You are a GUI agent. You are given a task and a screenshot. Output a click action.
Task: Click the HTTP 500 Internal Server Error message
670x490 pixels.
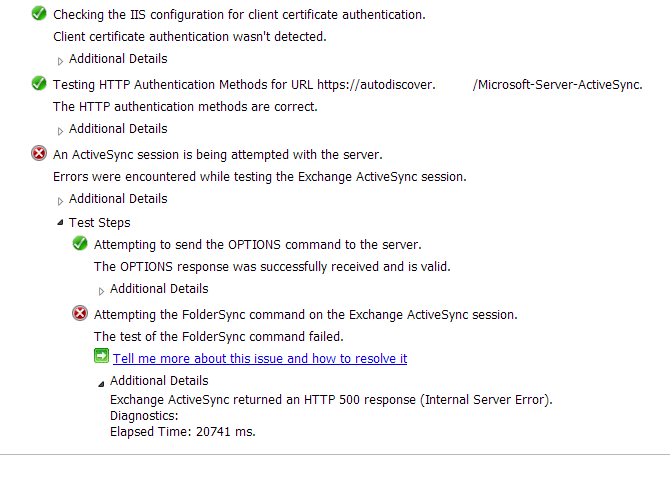pos(331,400)
